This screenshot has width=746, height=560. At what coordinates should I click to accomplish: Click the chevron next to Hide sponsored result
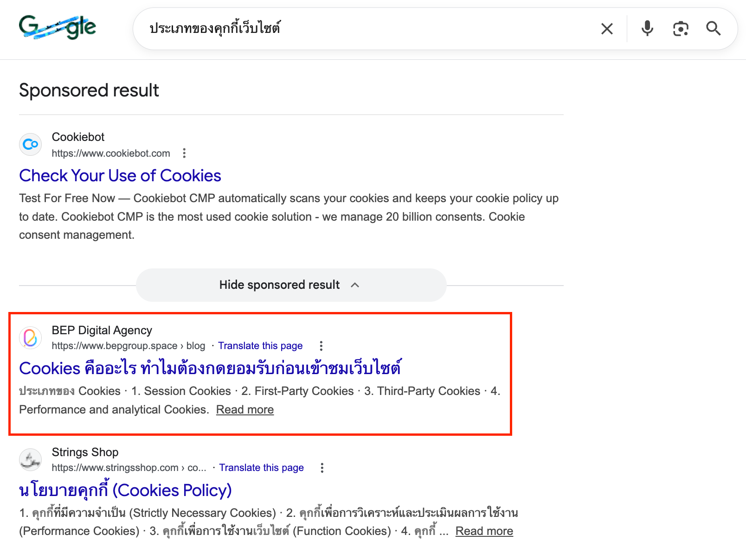click(355, 285)
